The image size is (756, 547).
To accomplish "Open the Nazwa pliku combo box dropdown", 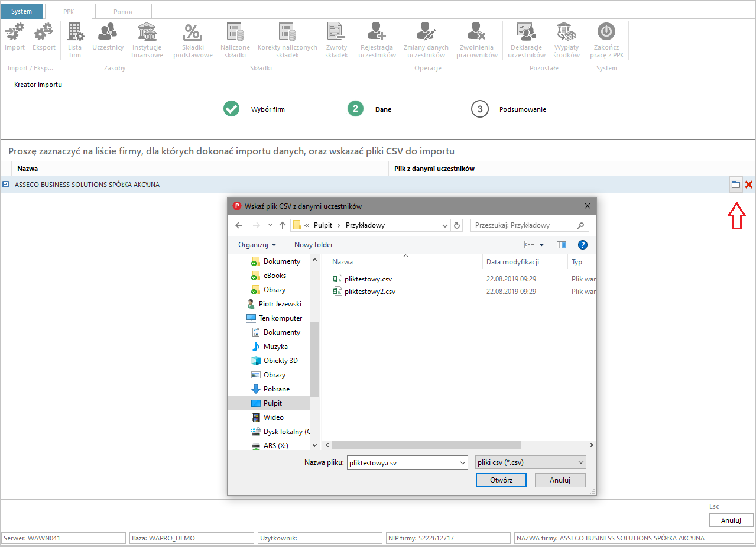I will [463, 462].
